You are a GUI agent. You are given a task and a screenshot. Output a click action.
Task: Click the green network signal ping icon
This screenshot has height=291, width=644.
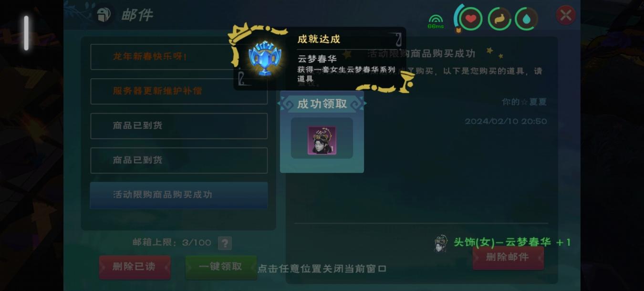click(436, 21)
